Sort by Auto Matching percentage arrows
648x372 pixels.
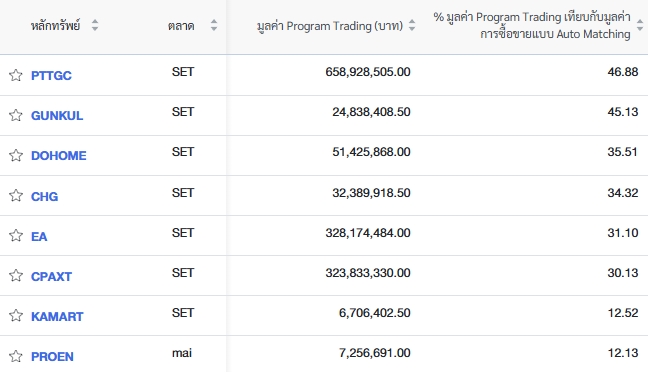640,25
